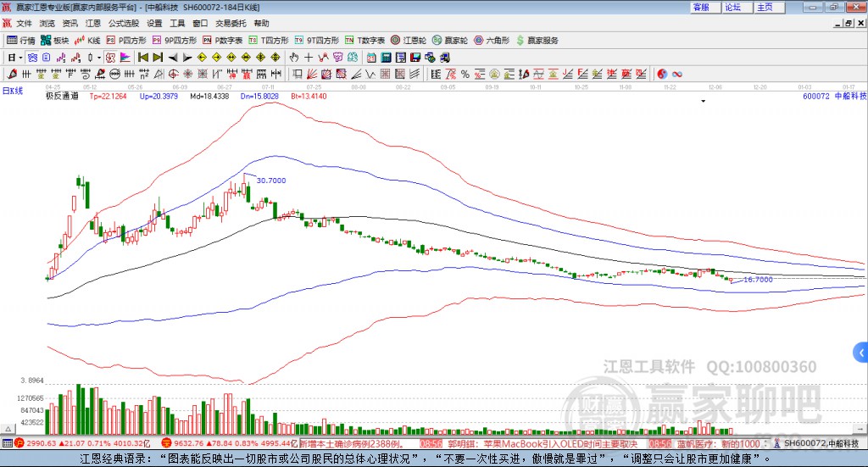Open the T四方形 tool
Viewport: 868px width, 467px height.
click(269, 41)
